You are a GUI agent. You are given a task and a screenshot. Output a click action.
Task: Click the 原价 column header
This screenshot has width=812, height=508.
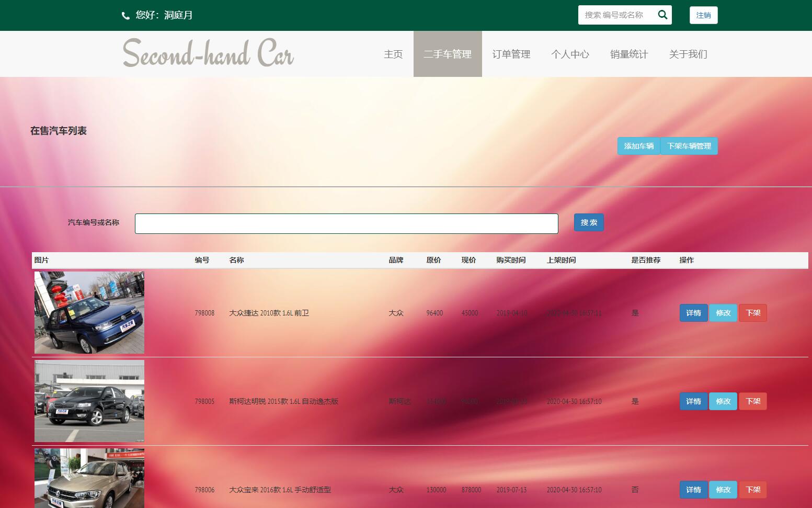coord(433,260)
